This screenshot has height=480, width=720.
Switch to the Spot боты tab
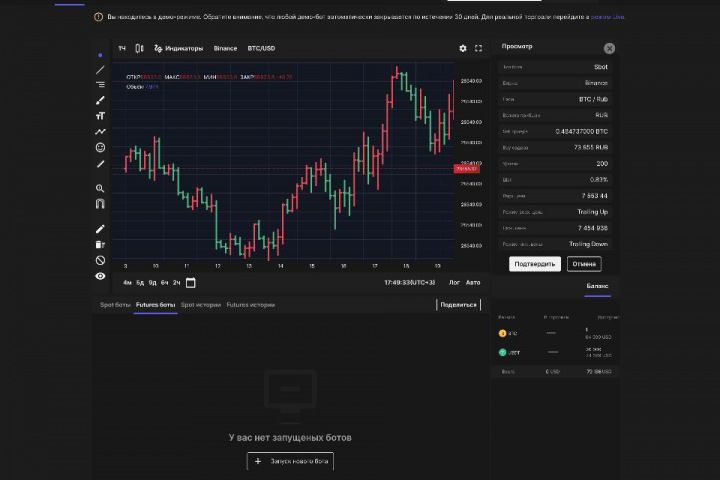click(x=115, y=305)
